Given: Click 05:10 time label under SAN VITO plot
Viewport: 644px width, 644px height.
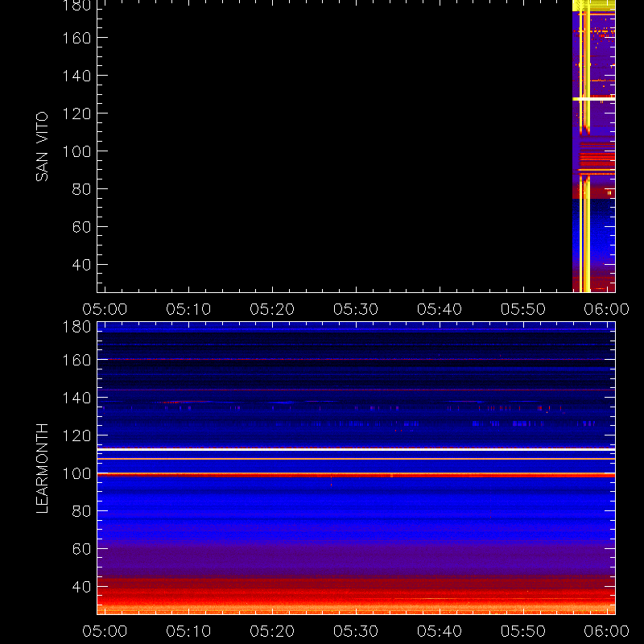Looking at the screenshot, I should click(x=188, y=309).
